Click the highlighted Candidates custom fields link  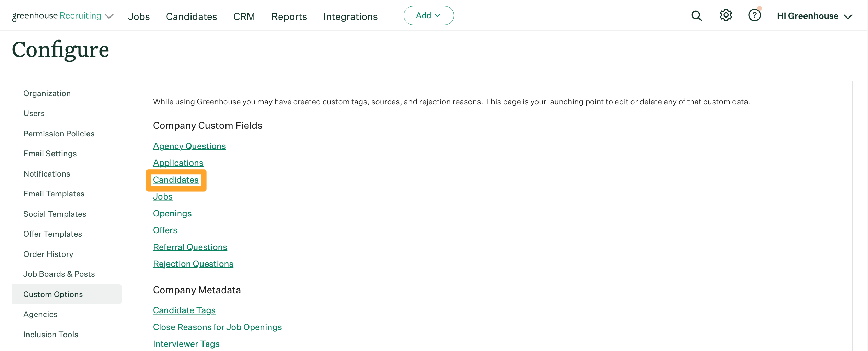(176, 180)
